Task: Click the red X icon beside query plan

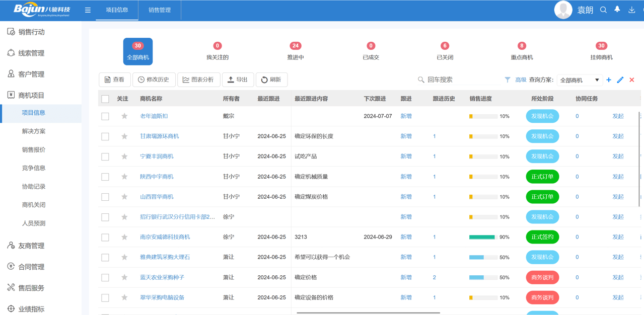Action: (x=631, y=80)
